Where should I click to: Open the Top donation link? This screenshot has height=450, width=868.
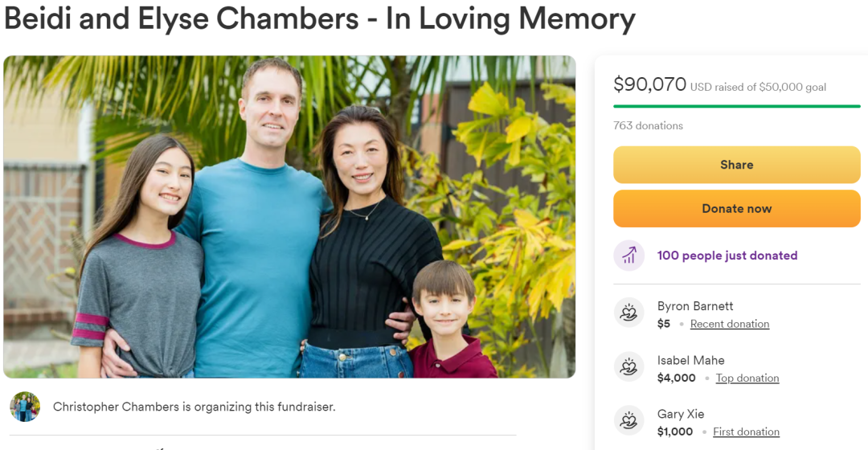(x=747, y=378)
